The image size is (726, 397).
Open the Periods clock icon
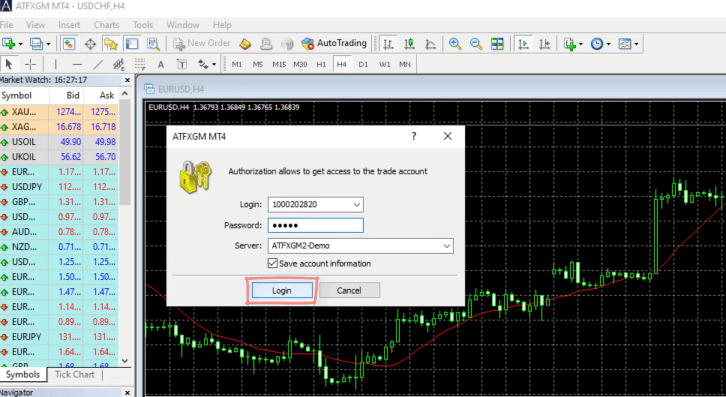(x=597, y=44)
